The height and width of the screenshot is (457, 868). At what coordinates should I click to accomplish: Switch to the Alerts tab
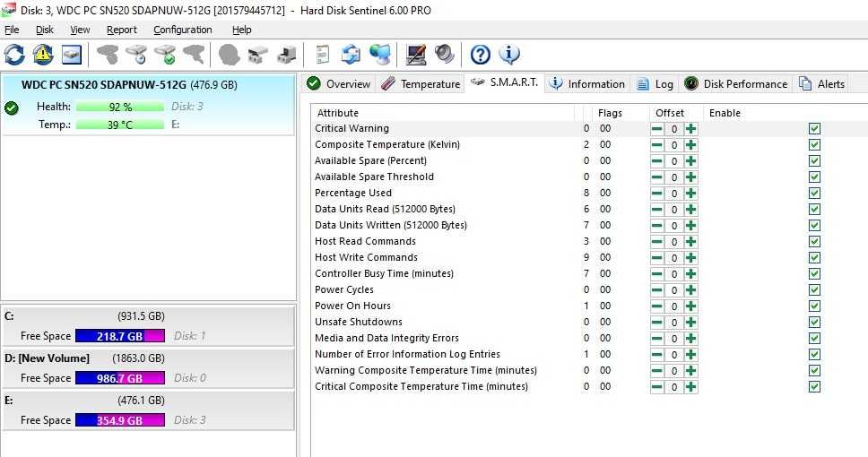821,84
